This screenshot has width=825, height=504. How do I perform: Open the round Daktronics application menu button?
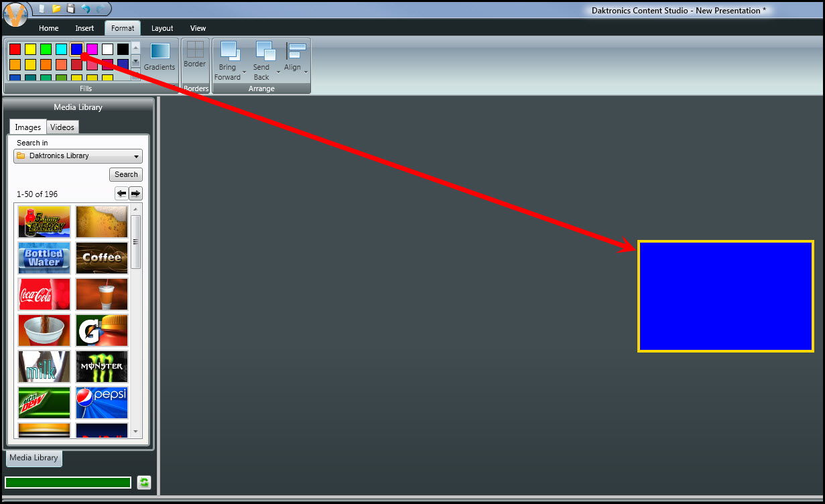pos(15,13)
